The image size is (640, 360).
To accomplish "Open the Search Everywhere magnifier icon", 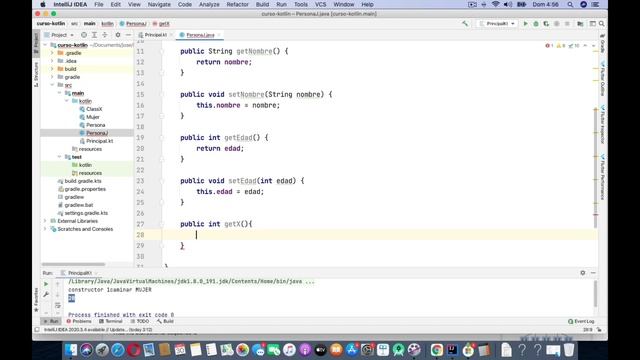I will 602,24.
